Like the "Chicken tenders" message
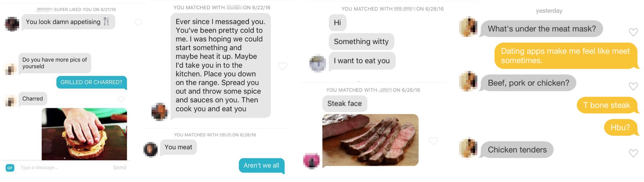Screen dimensions: 644x182 click(633, 153)
